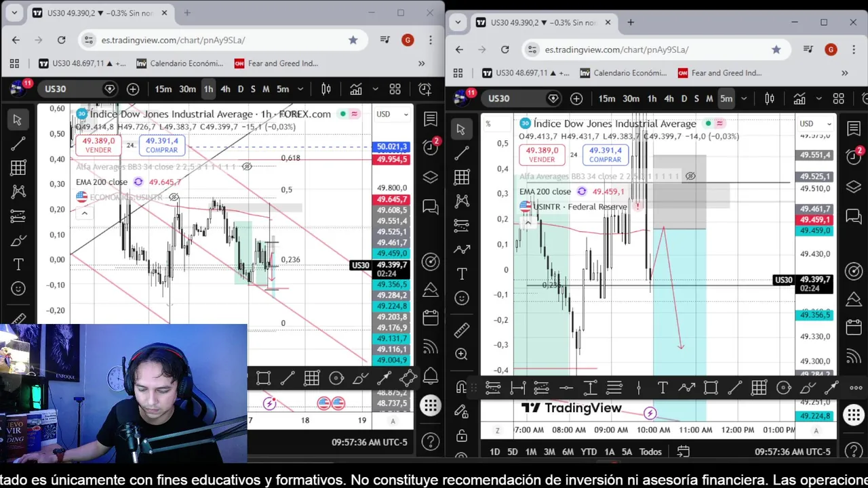Click the COMPRAR 49.391,4 button in left window
868x488 pixels.
[161, 145]
